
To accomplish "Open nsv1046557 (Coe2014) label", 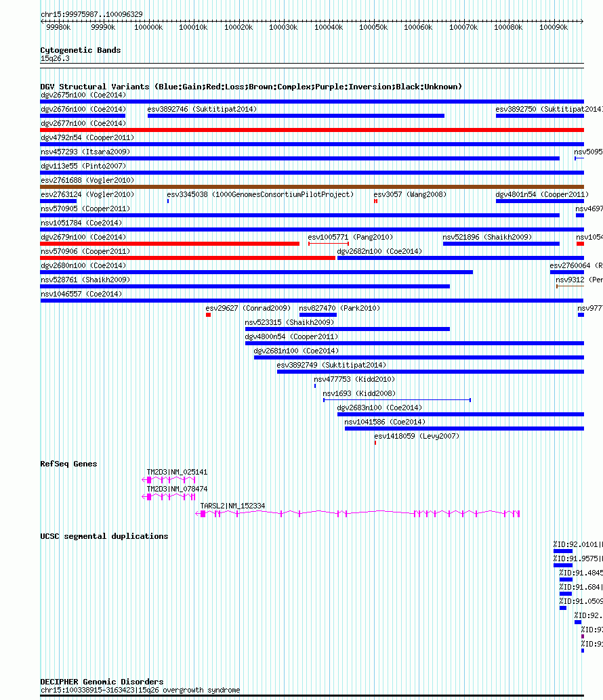I will pos(81,294).
